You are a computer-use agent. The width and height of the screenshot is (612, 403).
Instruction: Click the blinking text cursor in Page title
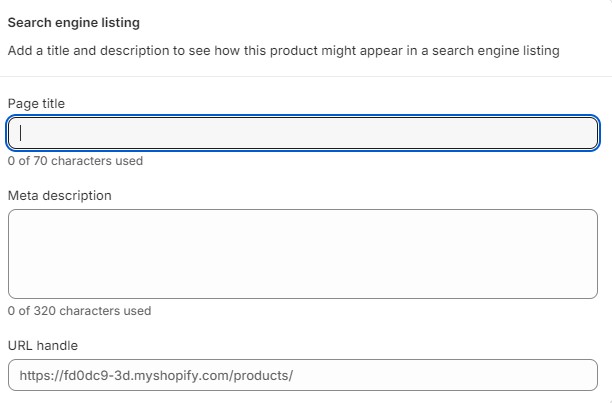coord(22,133)
